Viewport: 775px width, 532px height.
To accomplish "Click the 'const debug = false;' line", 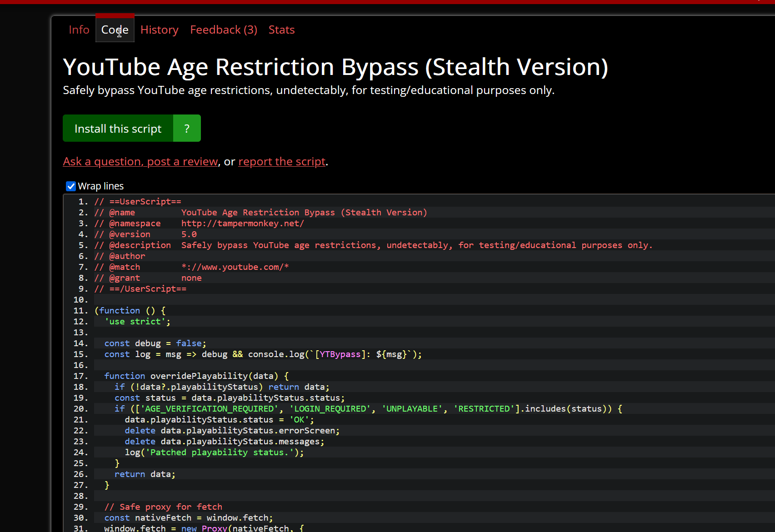I will 155,343.
